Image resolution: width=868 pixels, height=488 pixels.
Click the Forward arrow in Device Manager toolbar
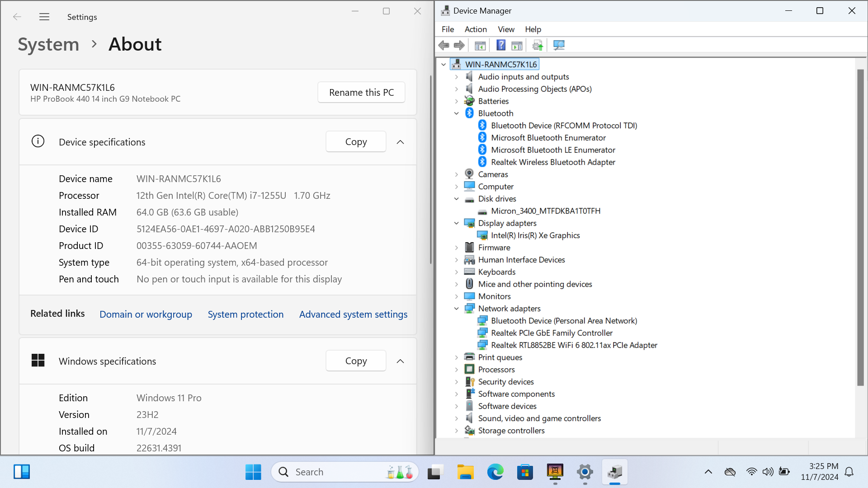point(459,45)
